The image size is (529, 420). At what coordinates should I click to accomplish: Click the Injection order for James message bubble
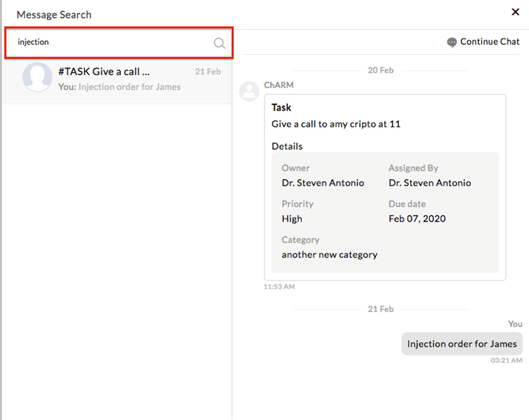click(x=461, y=344)
